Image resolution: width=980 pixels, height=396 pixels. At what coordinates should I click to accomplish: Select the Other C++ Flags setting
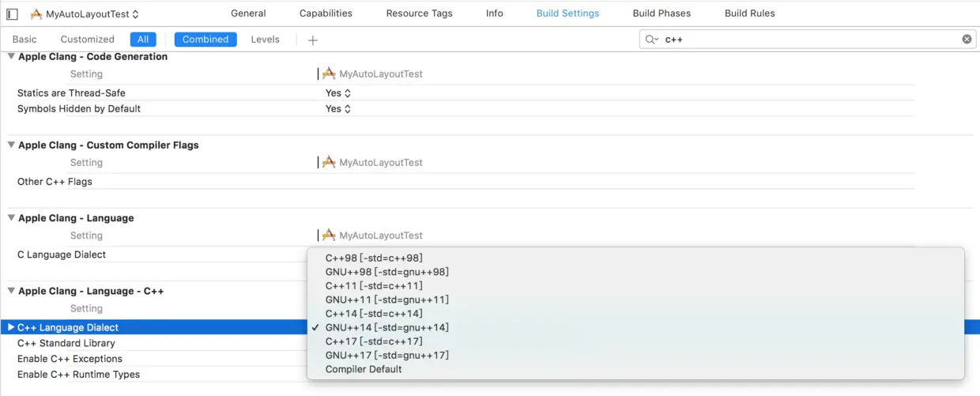pos(55,182)
